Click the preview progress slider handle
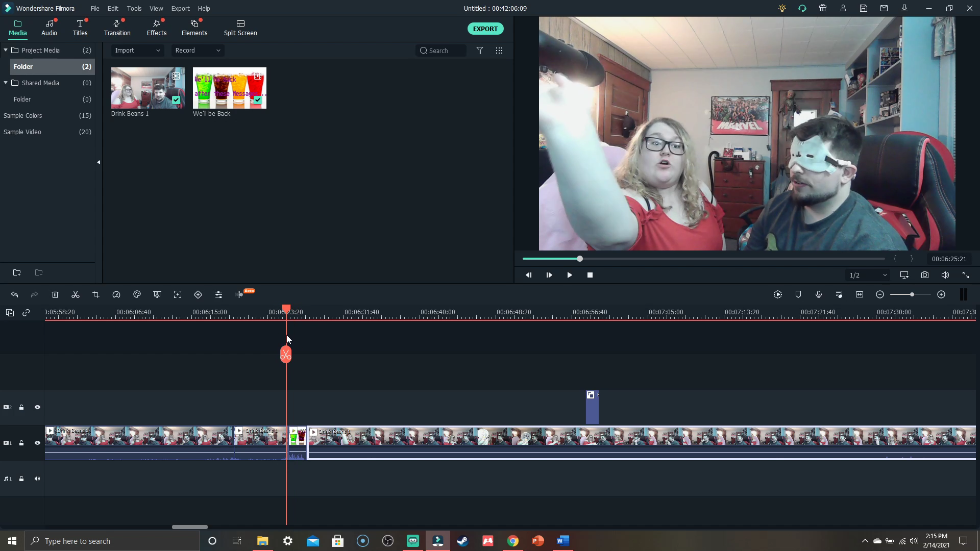Screen dimensions: 980x551 point(580,259)
